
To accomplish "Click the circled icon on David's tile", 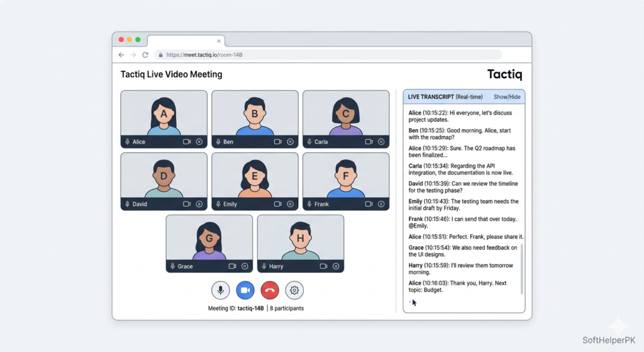I will click(199, 204).
